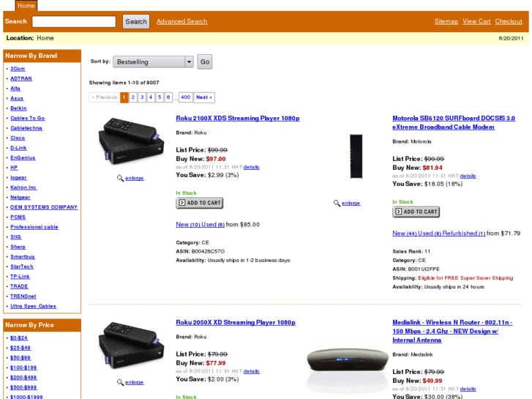Image resolution: width=532 pixels, height=399 pixels.
Task: Jump to results page 400
Action: [x=186, y=97]
